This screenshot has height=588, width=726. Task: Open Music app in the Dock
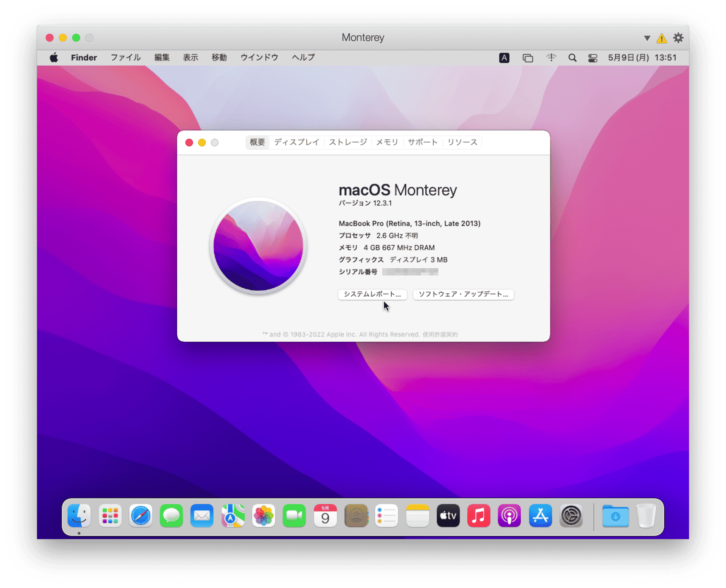479,515
